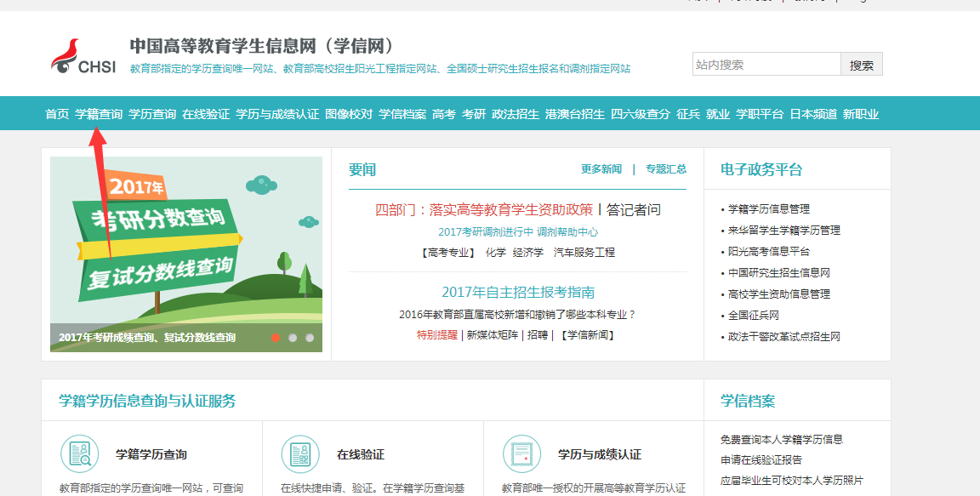Open 政法招生 navigation item
Image resolution: width=980 pixels, height=496 pixels.
516,114
